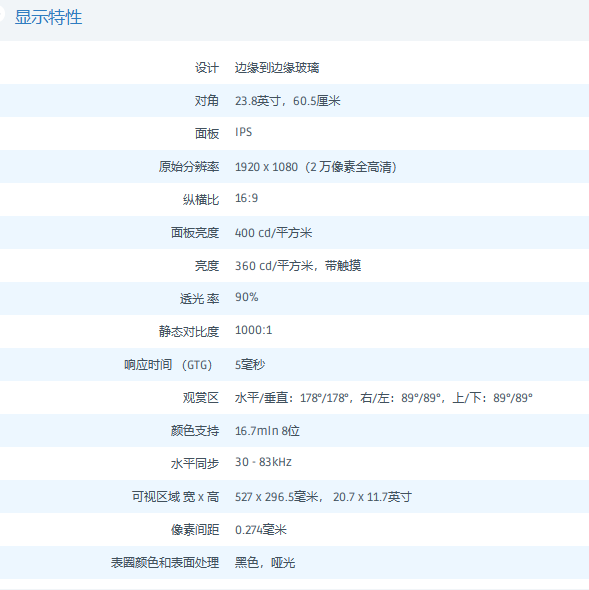Image resolution: width=589 pixels, height=590 pixels.
Task: Click the 观赏区 viewing angle value text
Action: click(x=384, y=398)
